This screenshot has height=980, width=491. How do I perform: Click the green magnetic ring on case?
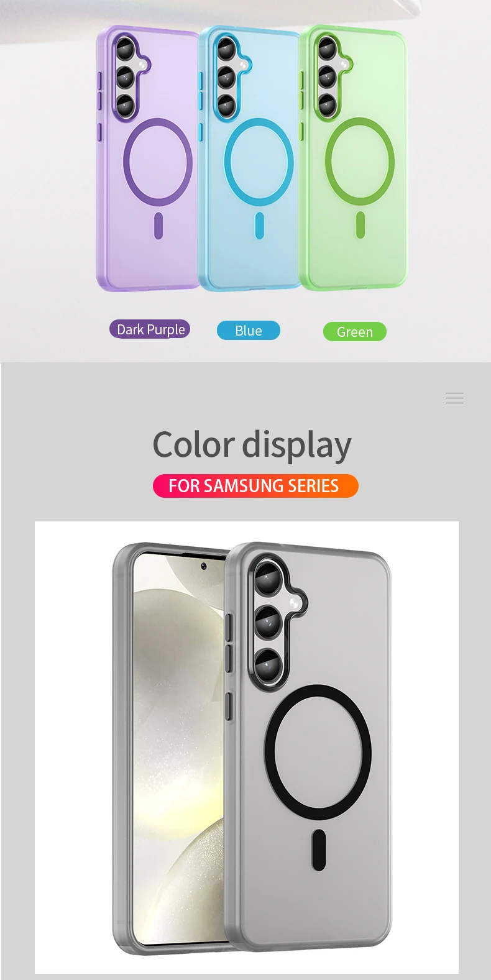tap(360, 162)
